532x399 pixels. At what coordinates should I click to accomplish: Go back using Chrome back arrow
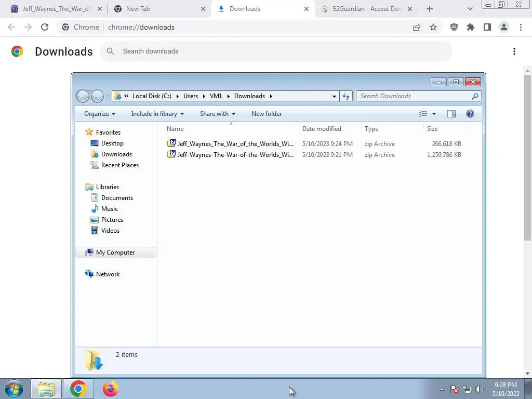(x=11, y=27)
